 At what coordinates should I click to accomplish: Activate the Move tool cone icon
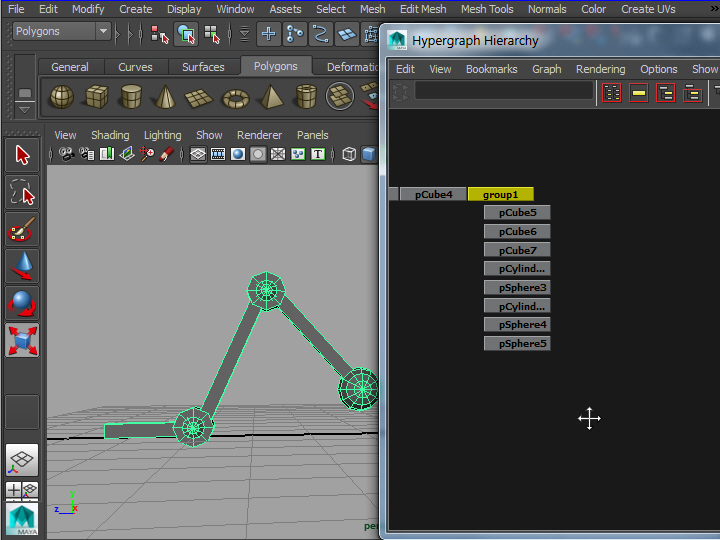22,266
